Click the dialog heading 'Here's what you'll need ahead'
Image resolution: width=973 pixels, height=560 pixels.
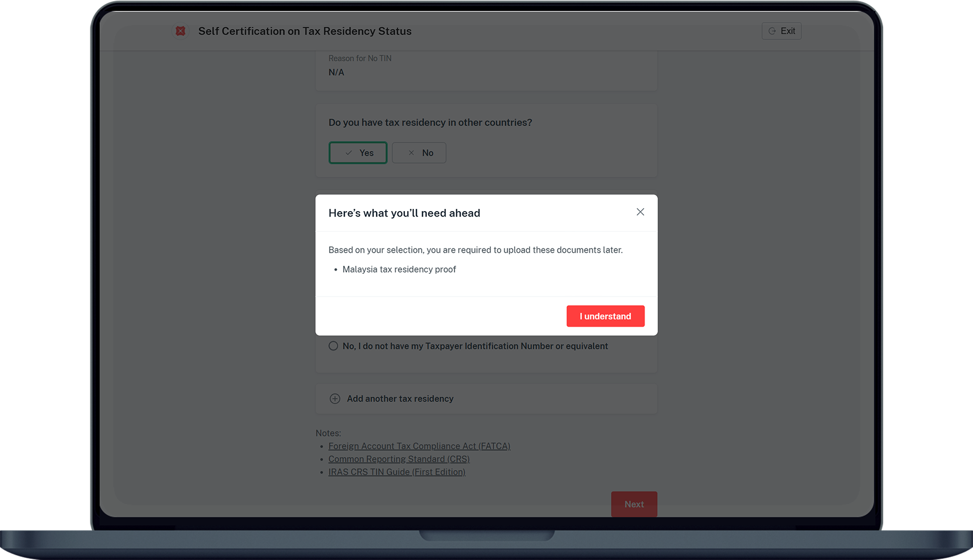404,213
